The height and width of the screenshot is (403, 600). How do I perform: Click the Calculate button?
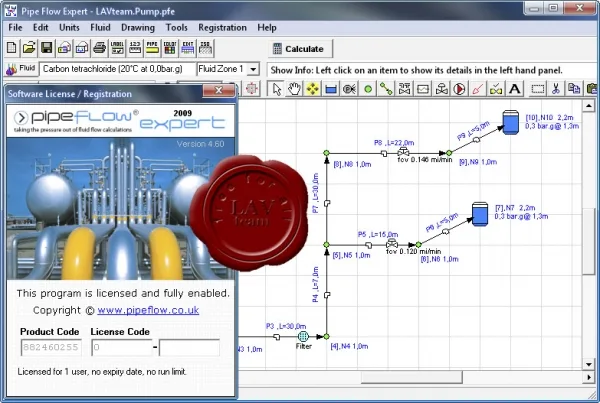pyautogui.click(x=300, y=49)
